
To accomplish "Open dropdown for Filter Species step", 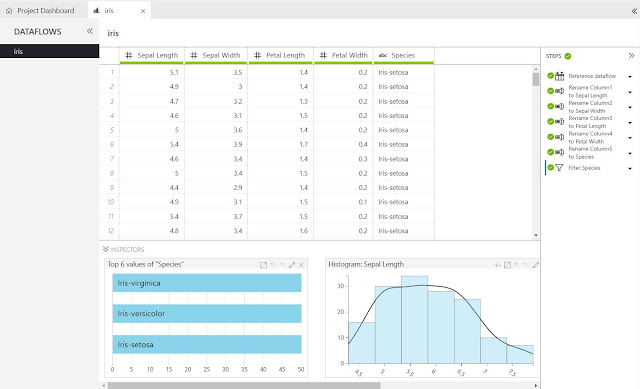I will pyautogui.click(x=630, y=168).
